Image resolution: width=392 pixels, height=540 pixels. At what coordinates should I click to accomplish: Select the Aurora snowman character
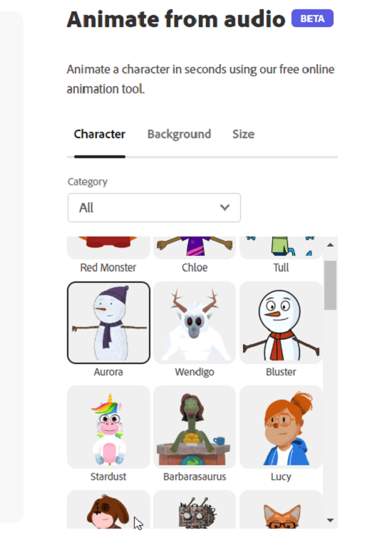(x=108, y=323)
